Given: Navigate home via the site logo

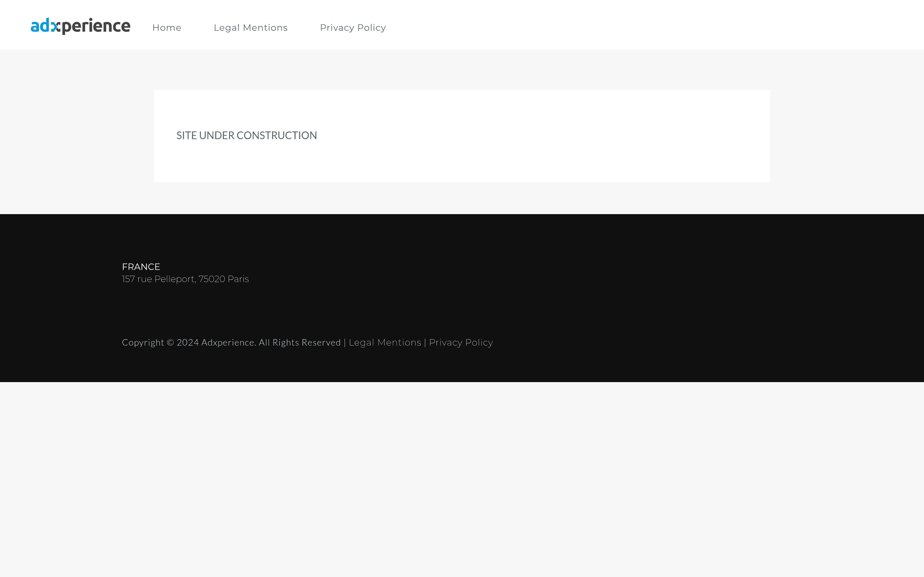Looking at the screenshot, I should pos(80,25).
